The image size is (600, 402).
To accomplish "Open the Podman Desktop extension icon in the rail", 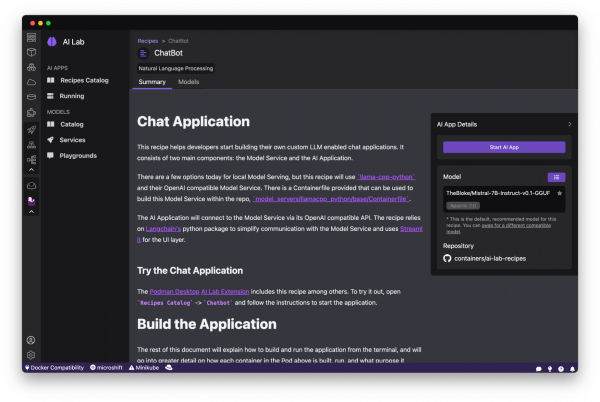I will pyautogui.click(x=31, y=186).
